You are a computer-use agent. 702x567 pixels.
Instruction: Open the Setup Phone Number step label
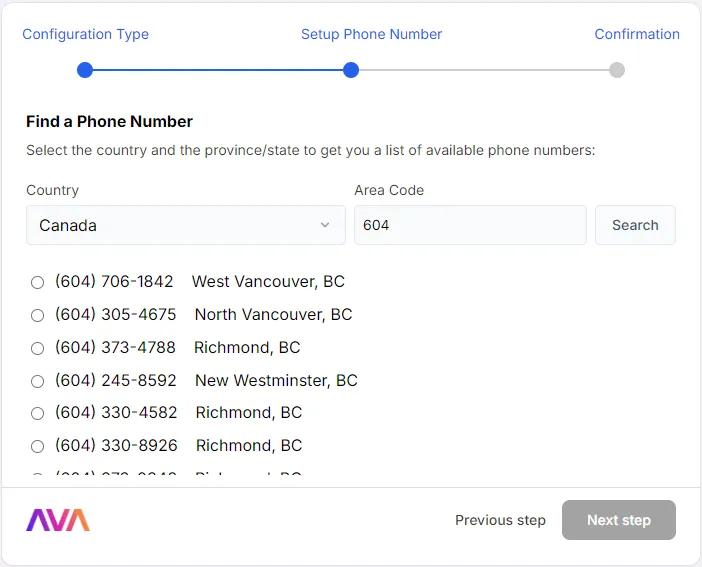point(371,34)
